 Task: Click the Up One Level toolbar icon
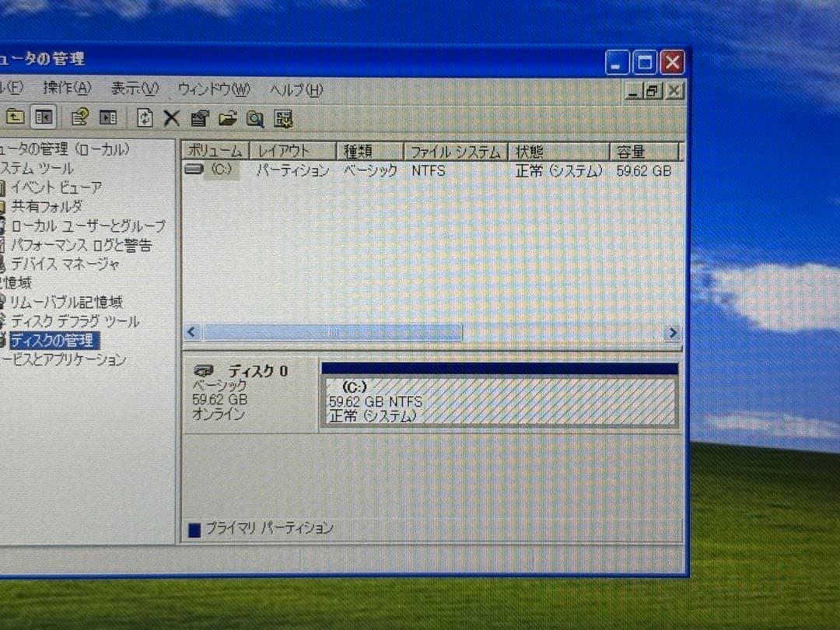click(x=15, y=117)
